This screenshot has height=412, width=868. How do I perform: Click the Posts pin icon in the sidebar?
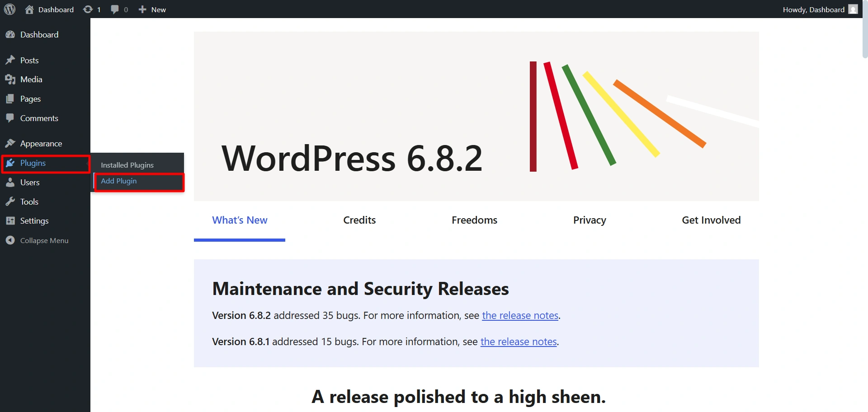10,60
